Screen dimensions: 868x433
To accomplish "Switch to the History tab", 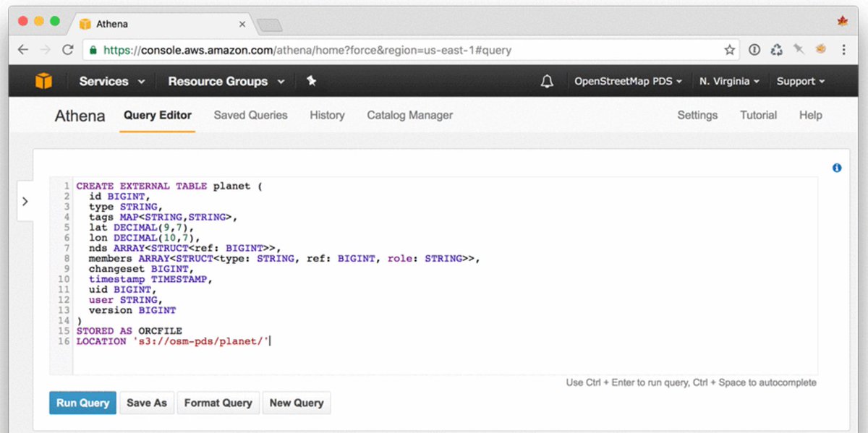I will tap(327, 115).
